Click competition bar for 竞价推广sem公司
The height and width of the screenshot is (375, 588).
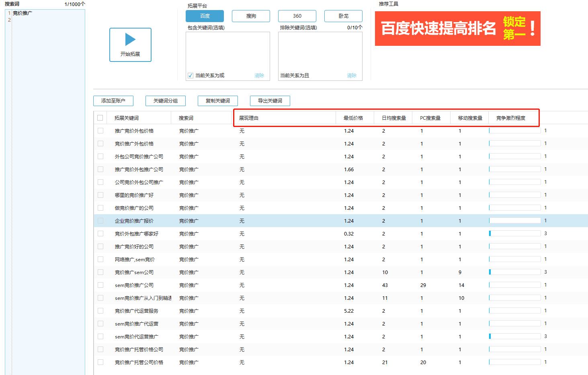(x=514, y=272)
